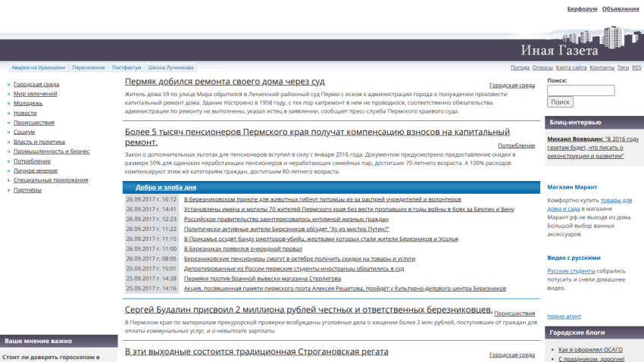
Task: Select Социум in the left menu
Action: [x=23, y=132]
